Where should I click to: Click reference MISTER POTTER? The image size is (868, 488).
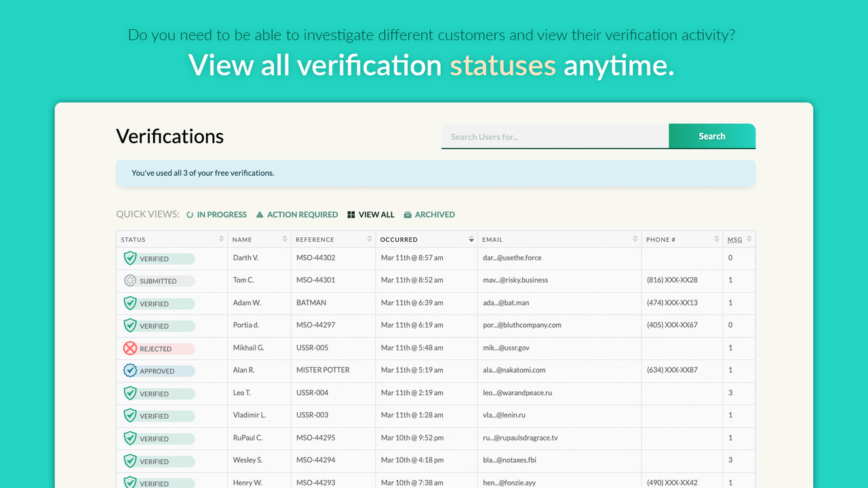(323, 370)
